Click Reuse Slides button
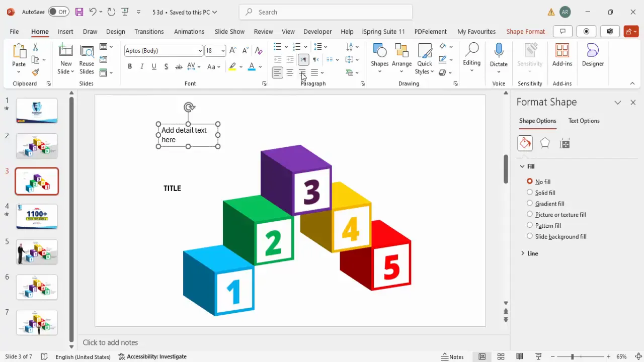The width and height of the screenshot is (644, 362). [87, 59]
